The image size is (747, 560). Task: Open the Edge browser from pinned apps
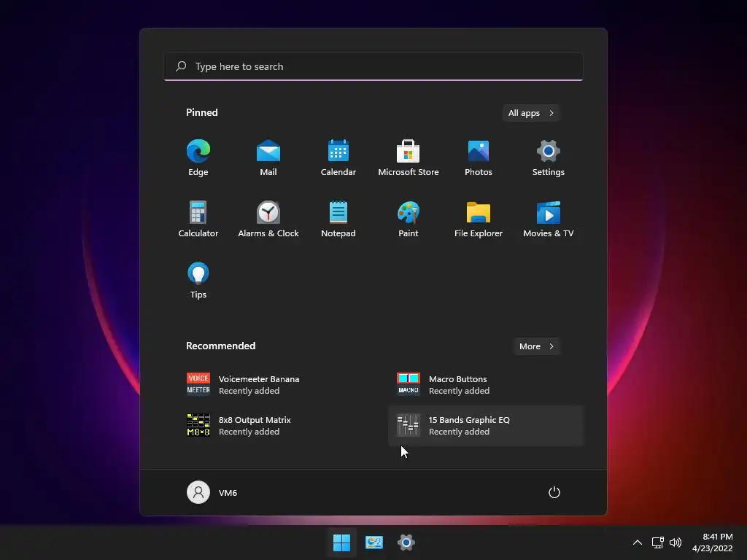point(198,157)
